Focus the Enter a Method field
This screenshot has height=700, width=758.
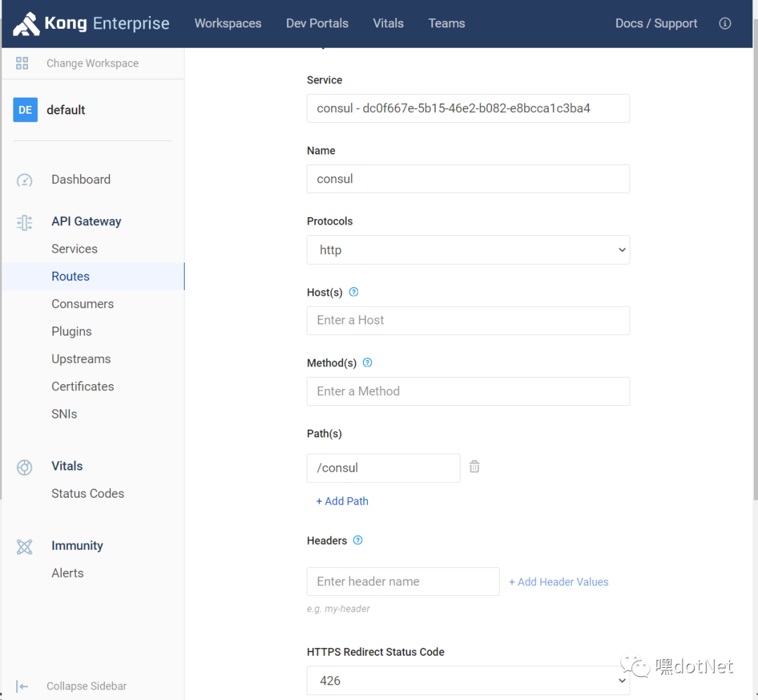coord(468,391)
